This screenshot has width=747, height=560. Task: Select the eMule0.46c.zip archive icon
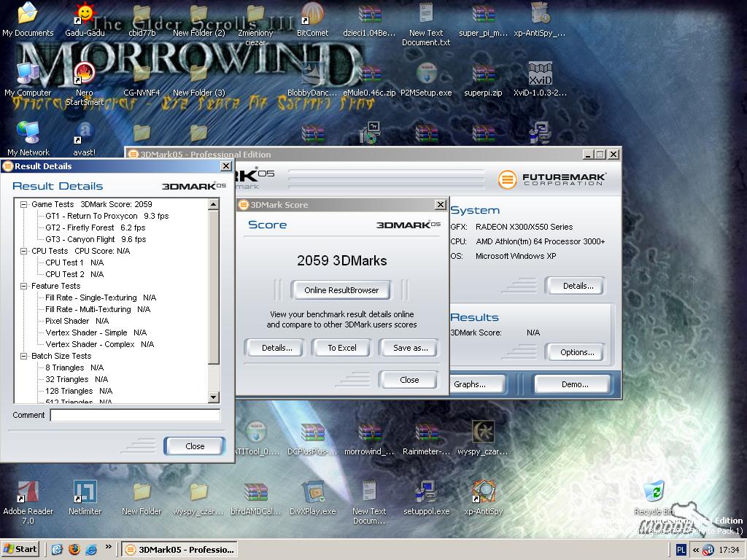[x=369, y=79]
